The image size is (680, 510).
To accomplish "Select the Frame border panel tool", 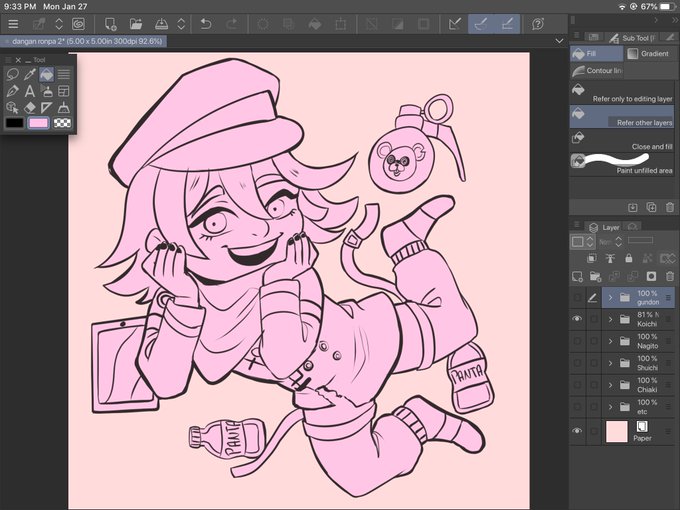I will 63,91.
